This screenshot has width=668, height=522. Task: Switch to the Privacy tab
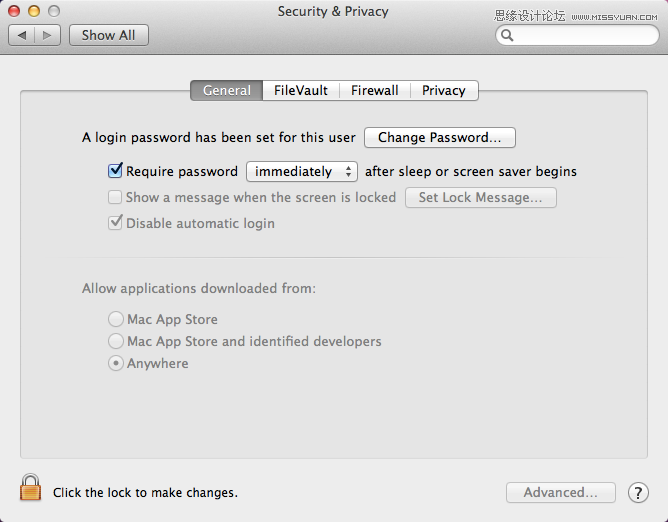(444, 90)
